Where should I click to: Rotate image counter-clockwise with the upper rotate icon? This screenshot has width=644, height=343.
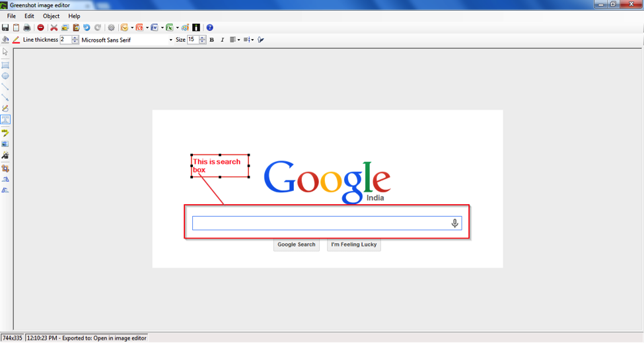pos(5,179)
